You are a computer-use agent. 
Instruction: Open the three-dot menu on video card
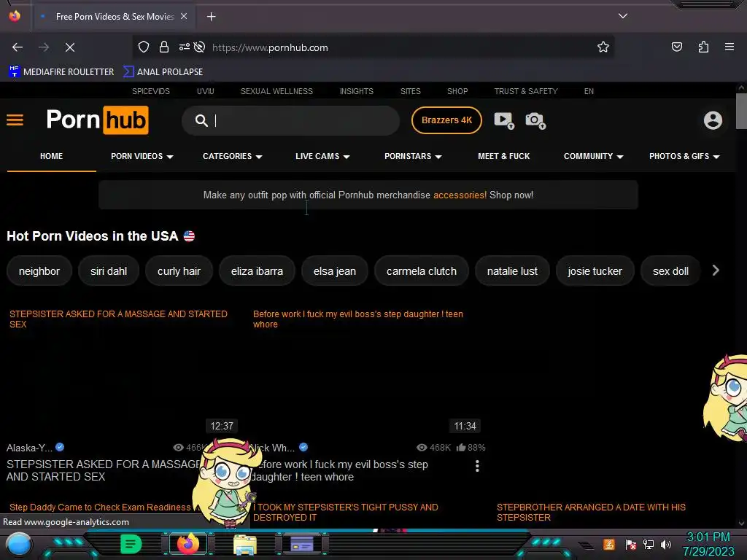(x=477, y=466)
